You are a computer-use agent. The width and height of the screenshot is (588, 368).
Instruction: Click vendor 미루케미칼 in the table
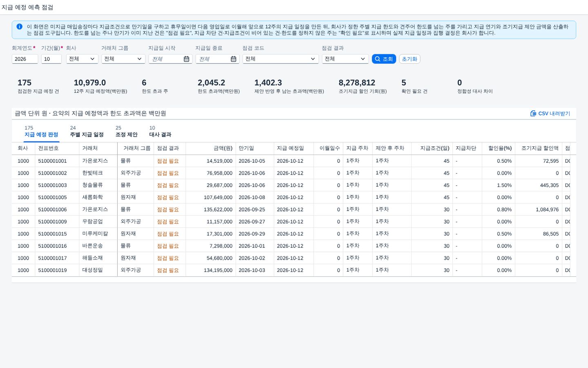[95, 234]
